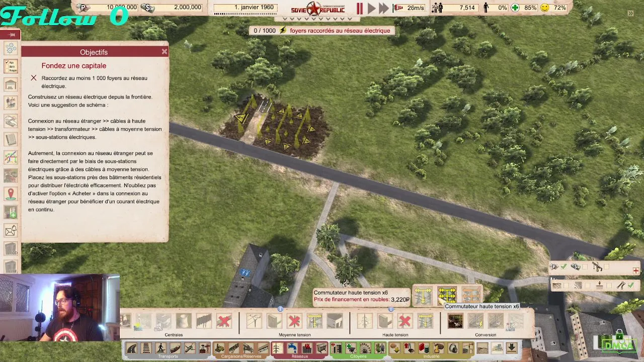The height and width of the screenshot is (362, 644).
Task: Select the pedestrian footpath build icon
Action: tap(160, 348)
